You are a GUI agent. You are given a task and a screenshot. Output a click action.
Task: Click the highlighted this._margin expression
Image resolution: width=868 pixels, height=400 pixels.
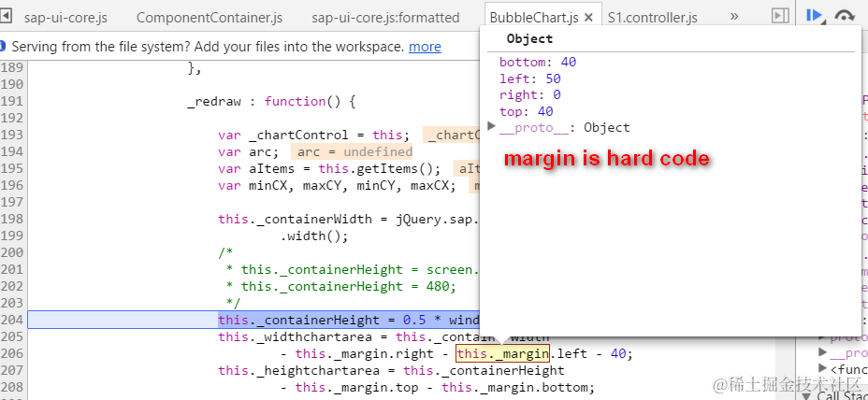pos(502,353)
